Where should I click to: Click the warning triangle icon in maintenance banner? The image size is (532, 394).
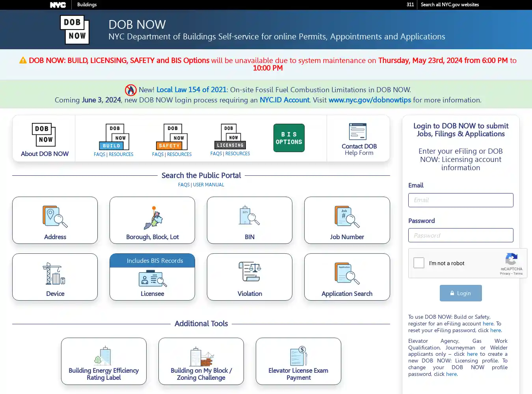click(x=23, y=60)
